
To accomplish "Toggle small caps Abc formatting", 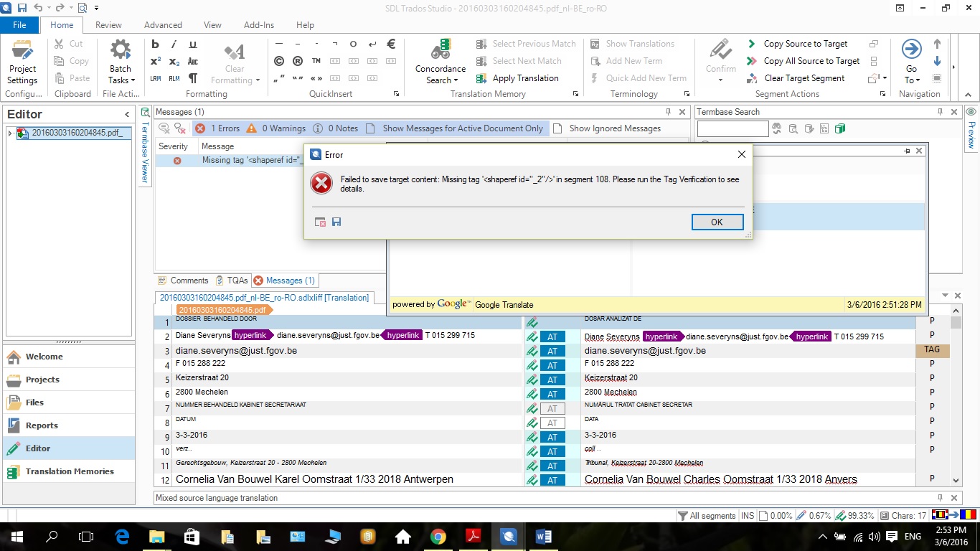I will coord(193,61).
